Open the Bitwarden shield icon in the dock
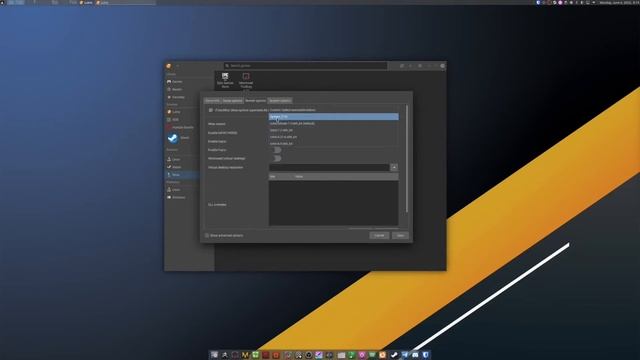 coord(426,355)
